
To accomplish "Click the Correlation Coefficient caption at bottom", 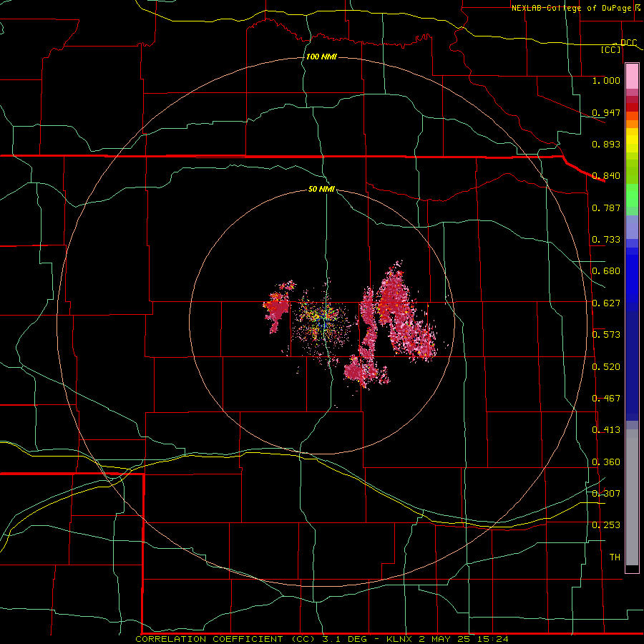I will [321, 639].
